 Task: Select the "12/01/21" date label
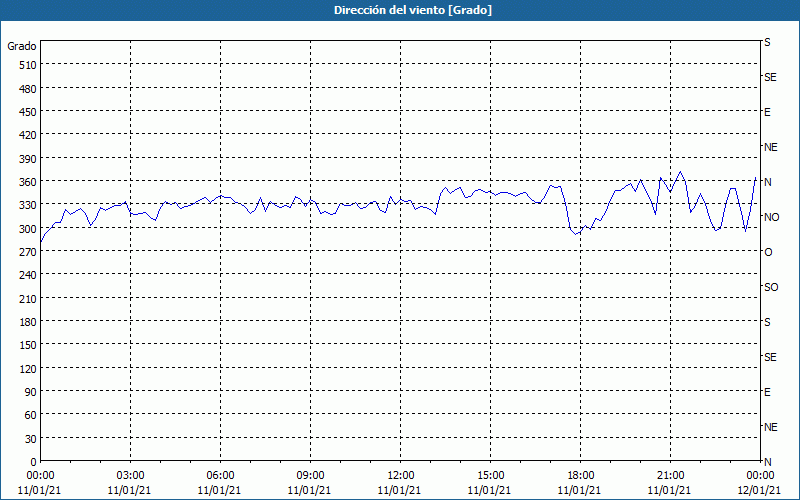(x=760, y=490)
